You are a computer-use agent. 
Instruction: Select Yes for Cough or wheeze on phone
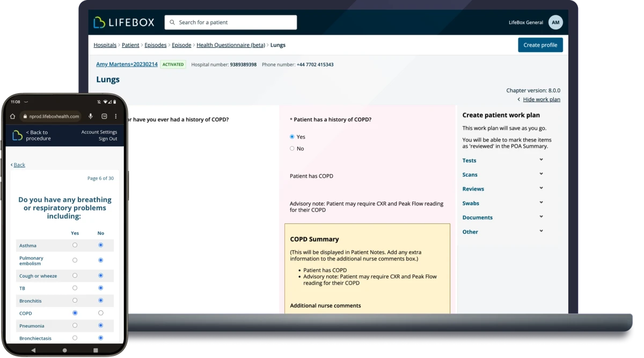click(x=75, y=275)
